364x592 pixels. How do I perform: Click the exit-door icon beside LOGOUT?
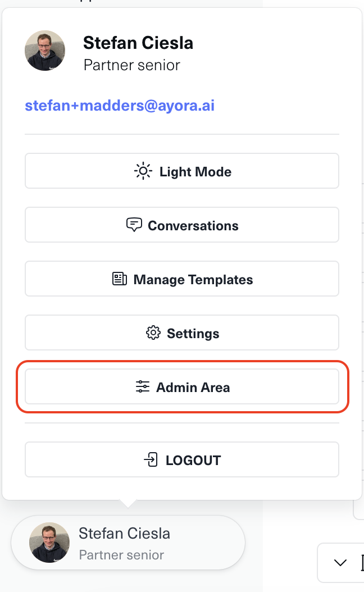pyautogui.click(x=151, y=460)
